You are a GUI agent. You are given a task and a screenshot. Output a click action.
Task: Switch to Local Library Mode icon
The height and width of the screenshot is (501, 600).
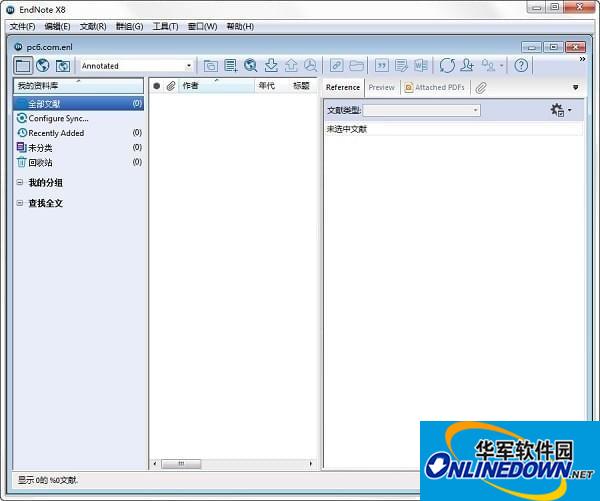23,66
